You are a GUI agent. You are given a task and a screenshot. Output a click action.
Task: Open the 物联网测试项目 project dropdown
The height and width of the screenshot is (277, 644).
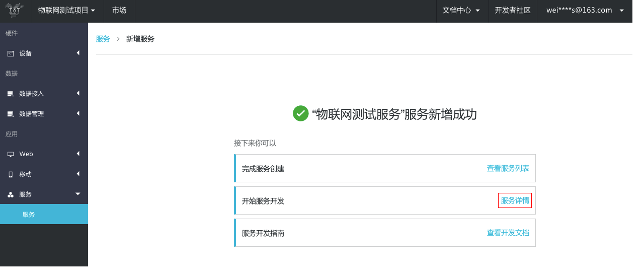67,10
